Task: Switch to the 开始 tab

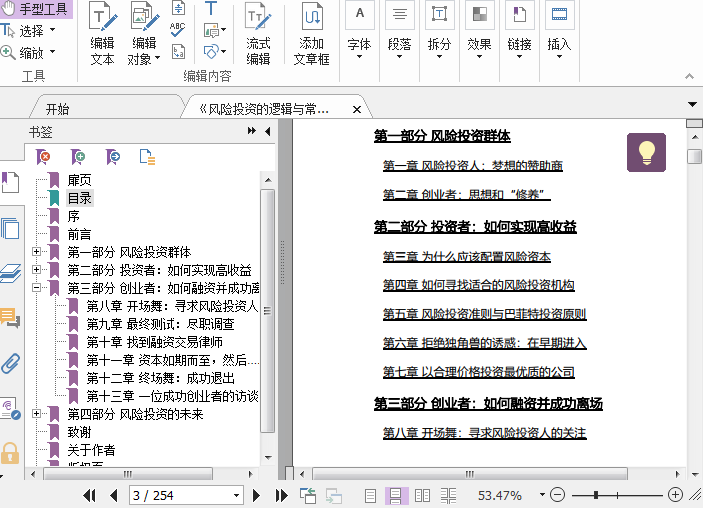Action: point(58,109)
